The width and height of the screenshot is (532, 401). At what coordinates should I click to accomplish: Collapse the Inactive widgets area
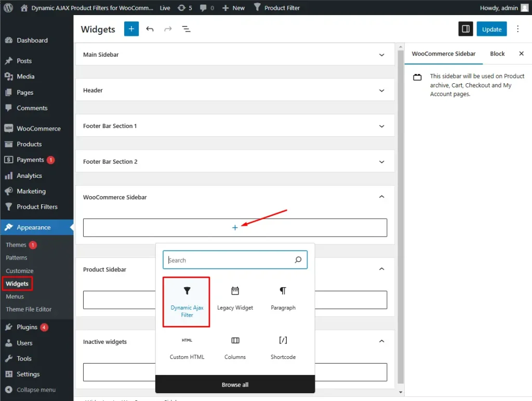(x=382, y=342)
